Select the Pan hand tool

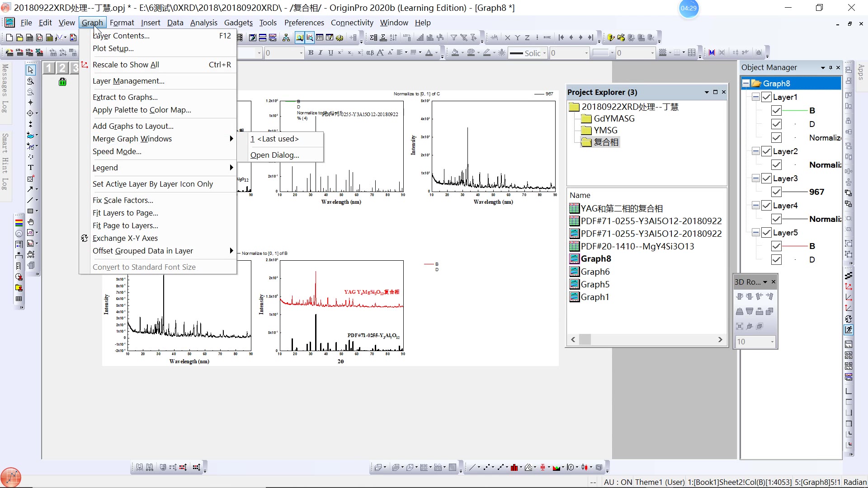coord(30,222)
